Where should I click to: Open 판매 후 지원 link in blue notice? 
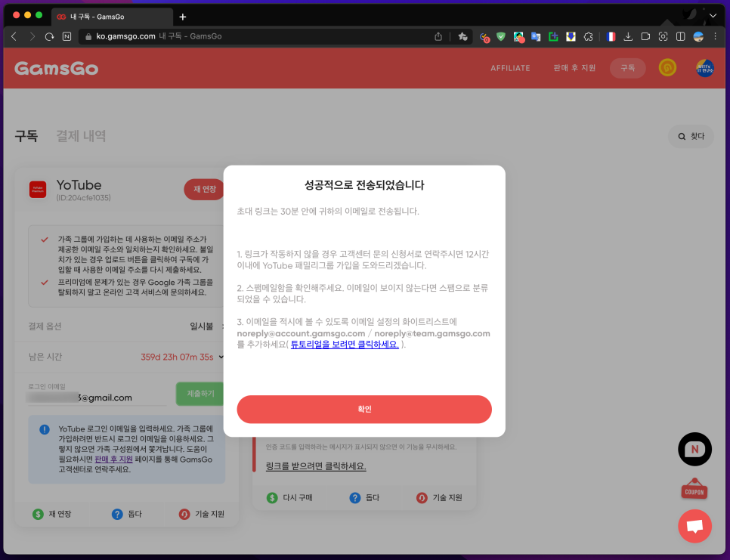coord(113,459)
